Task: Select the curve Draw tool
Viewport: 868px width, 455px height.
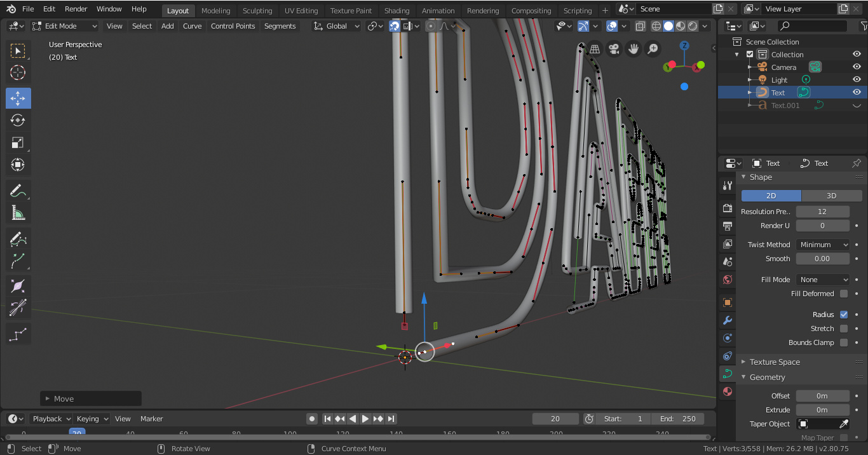Action: click(x=18, y=239)
